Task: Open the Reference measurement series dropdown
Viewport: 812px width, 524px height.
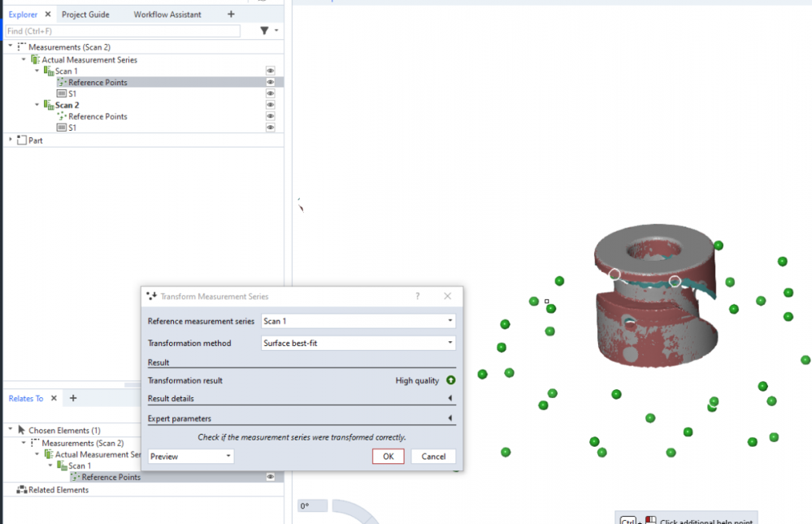Action: (x=358, y=321)
